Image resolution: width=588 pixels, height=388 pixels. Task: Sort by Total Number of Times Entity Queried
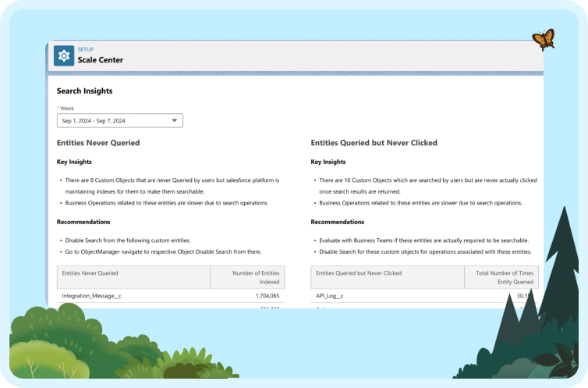click(501, 277)
